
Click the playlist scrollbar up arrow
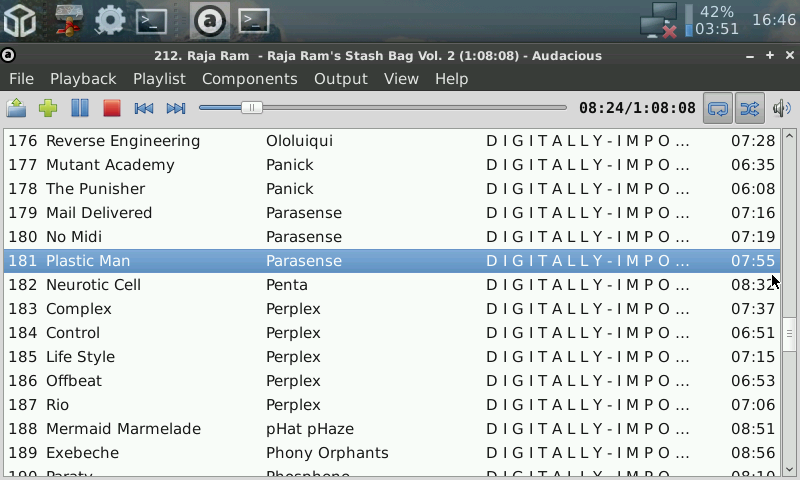coord(789,136)
